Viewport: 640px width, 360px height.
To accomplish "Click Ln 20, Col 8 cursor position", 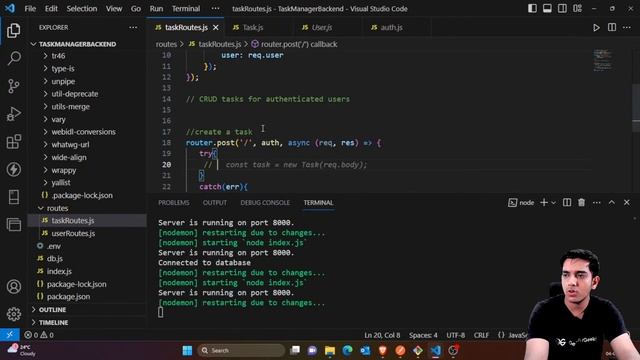I will click(x=382, y=335).
